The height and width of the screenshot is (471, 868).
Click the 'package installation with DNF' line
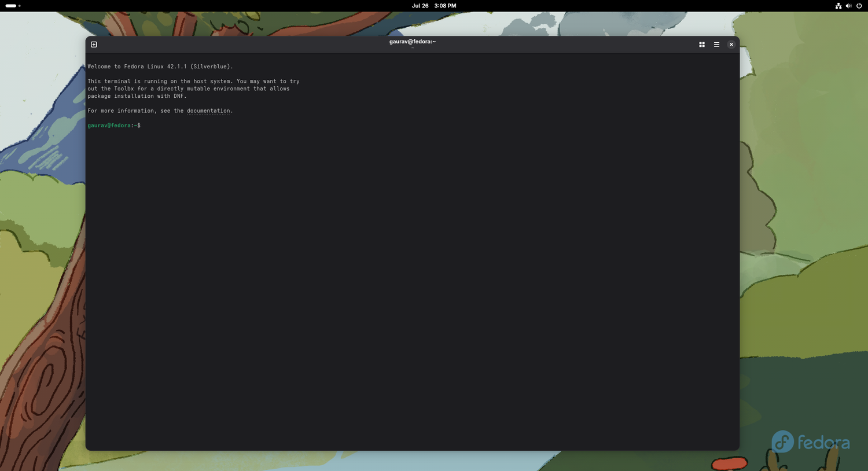pyautogui.click(x=137, y=96)
